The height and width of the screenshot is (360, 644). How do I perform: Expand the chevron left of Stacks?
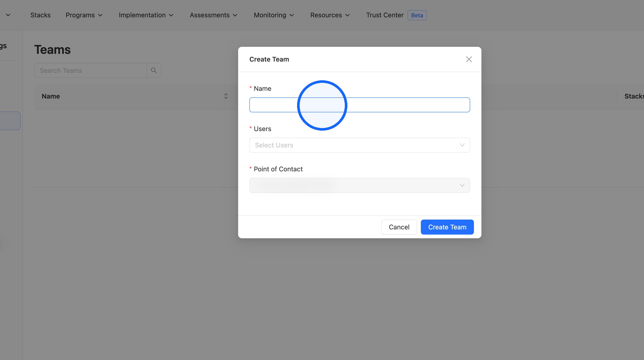coord(8,15)
